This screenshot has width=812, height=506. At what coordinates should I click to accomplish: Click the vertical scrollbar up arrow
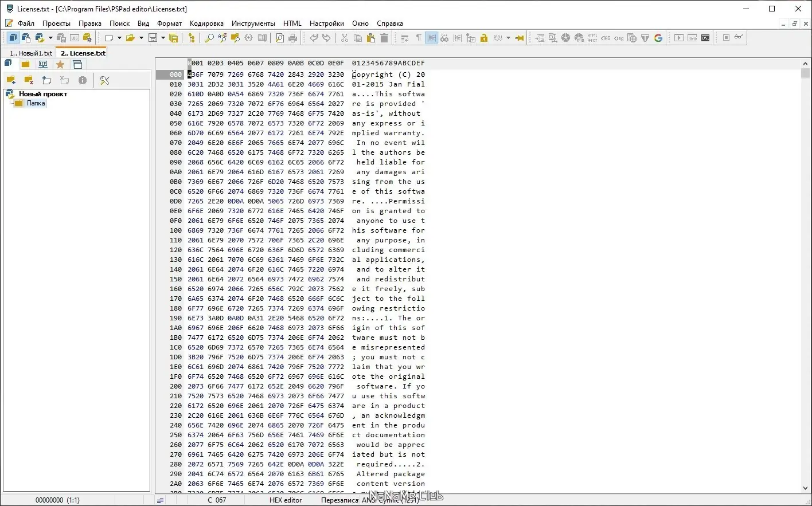pyautogui.click(x=806, y=64)
